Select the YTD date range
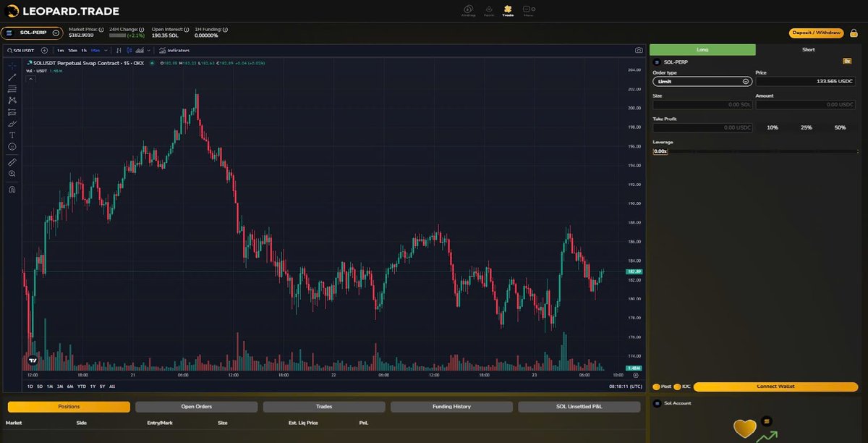868x443 pixels. tap(82, 387)
